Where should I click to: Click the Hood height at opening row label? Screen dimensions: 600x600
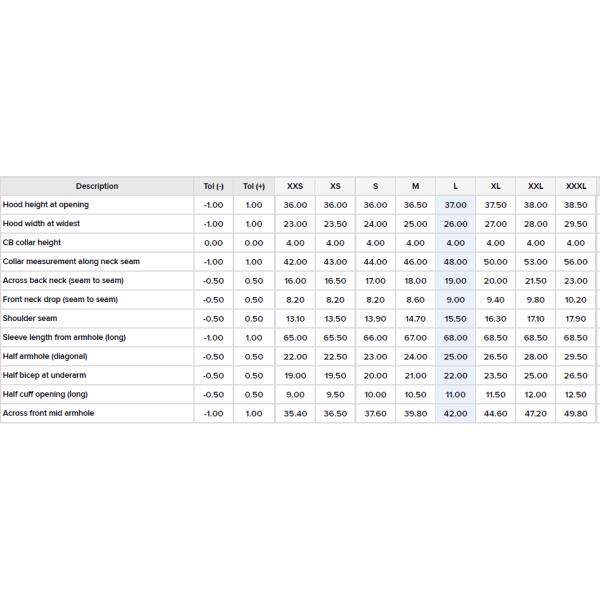[x=45, y=205]
